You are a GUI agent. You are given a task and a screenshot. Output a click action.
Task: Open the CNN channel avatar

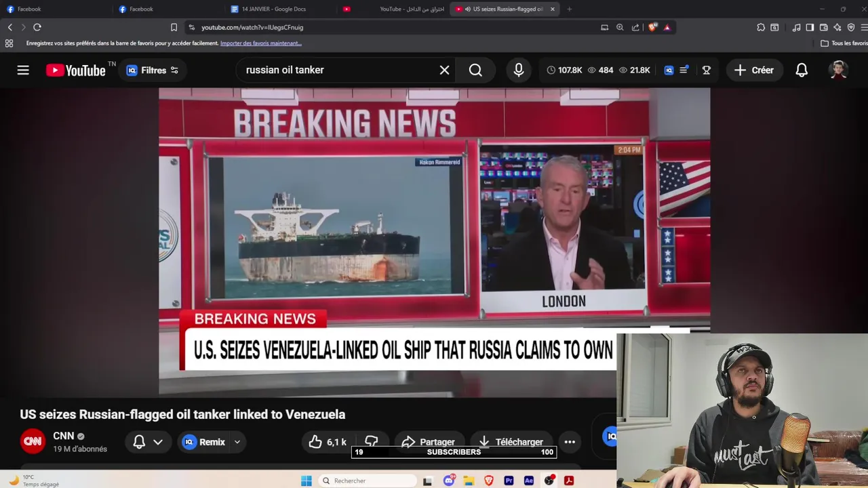(x=33, y=441)
